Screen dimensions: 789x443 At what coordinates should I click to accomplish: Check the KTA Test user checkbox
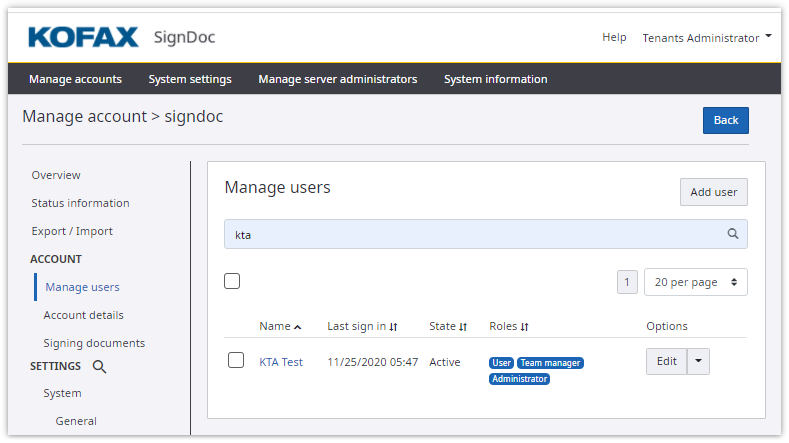click(236, 361)
